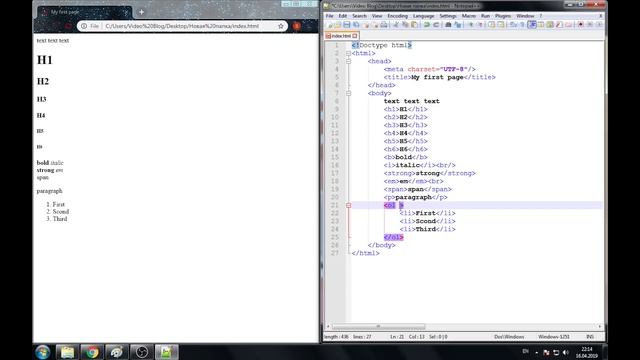640x360 pixels.
Task: Click the Playback macro icon
Action: 599,25
